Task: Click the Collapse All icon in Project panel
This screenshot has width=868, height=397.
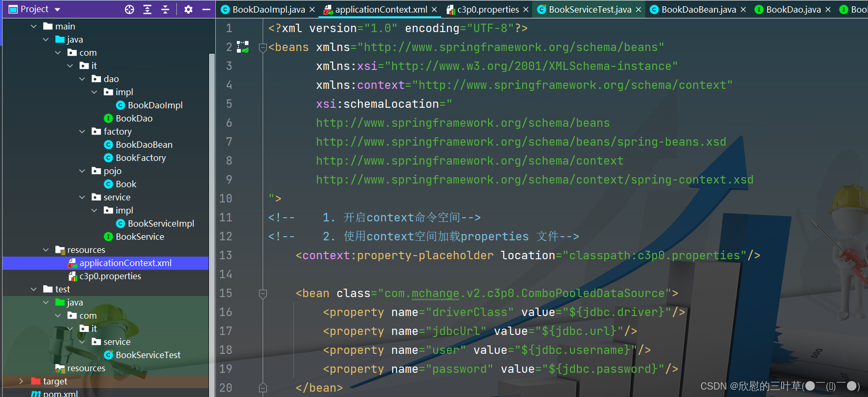Action: pyautogui.click(x=165, y=9)
